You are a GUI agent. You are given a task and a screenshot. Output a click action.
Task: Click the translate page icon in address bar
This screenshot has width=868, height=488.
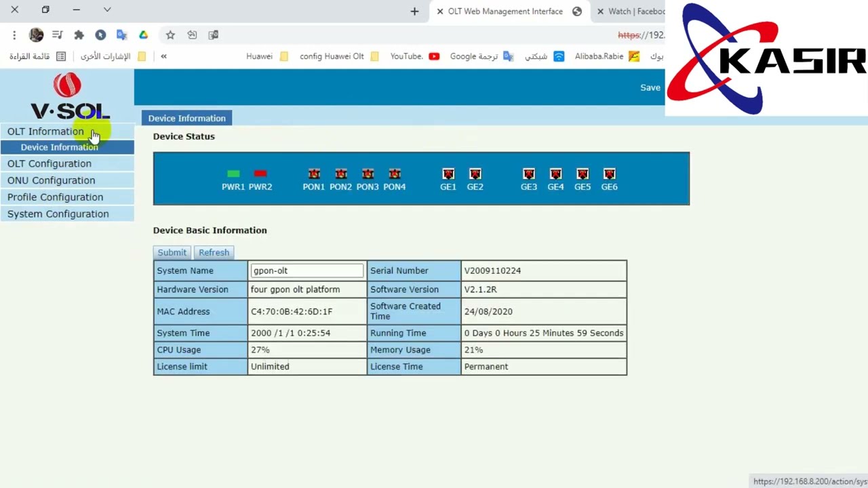[214, 35]
